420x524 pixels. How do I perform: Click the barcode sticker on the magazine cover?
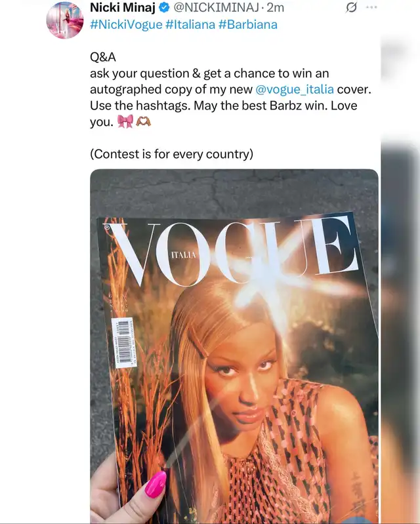point(123,343)
